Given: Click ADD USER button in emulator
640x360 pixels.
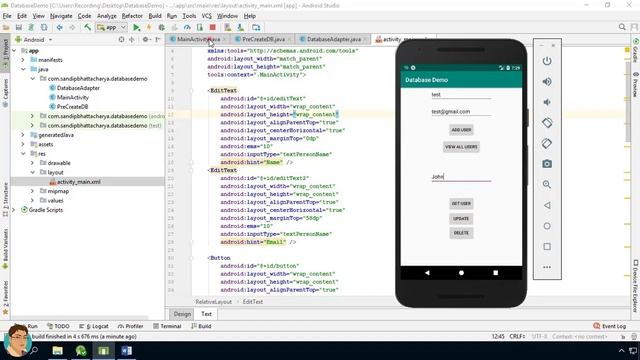Looking at the screenshot, I should [461, 130].
